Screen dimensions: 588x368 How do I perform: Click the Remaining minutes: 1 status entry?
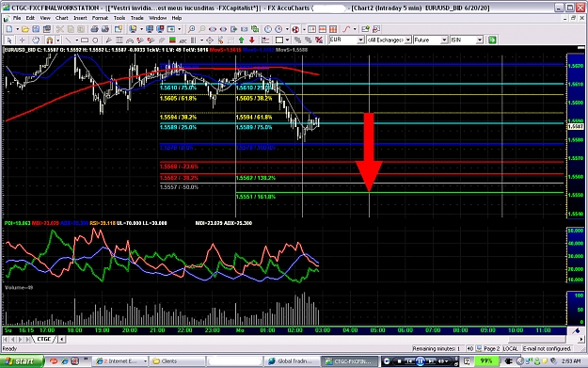point(437,349)
